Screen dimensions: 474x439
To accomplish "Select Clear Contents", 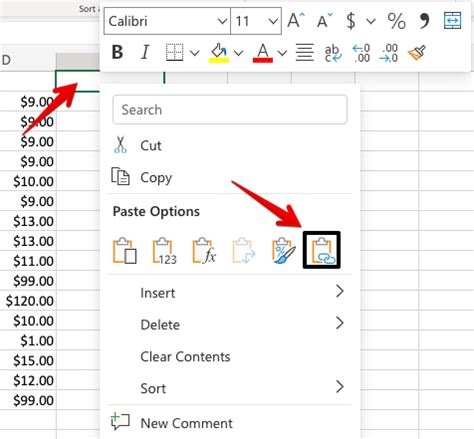I will click(229, 356).
